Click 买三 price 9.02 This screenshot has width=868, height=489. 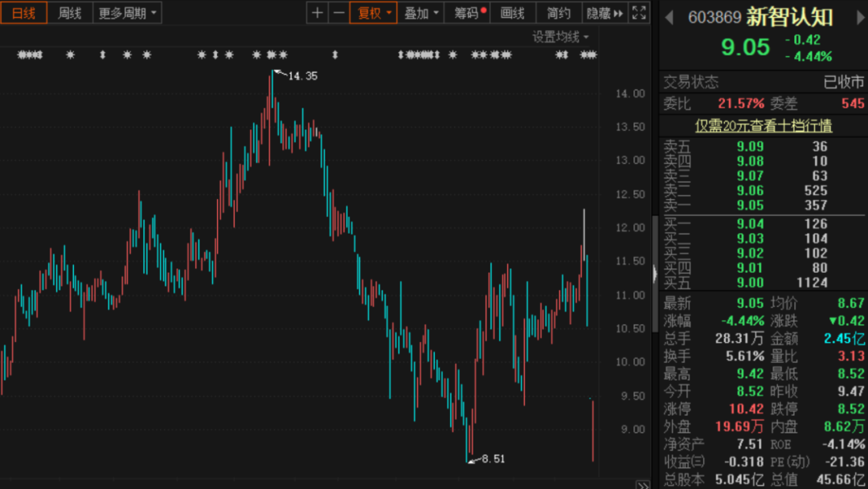pyautogui.click(x=750, y=253)
